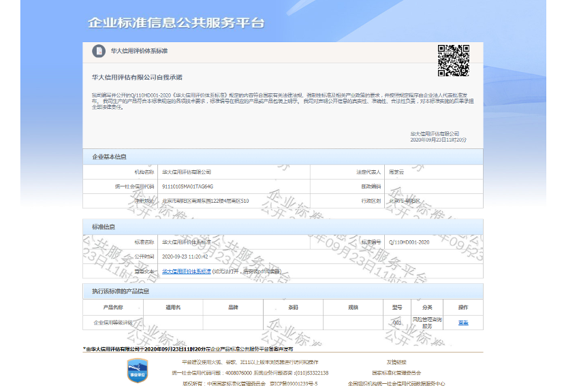The height and width of the screenshot is (392, 564).
Task: Click the document icon beside 华大信用评价体系标准 header
Action: [99, 51]
